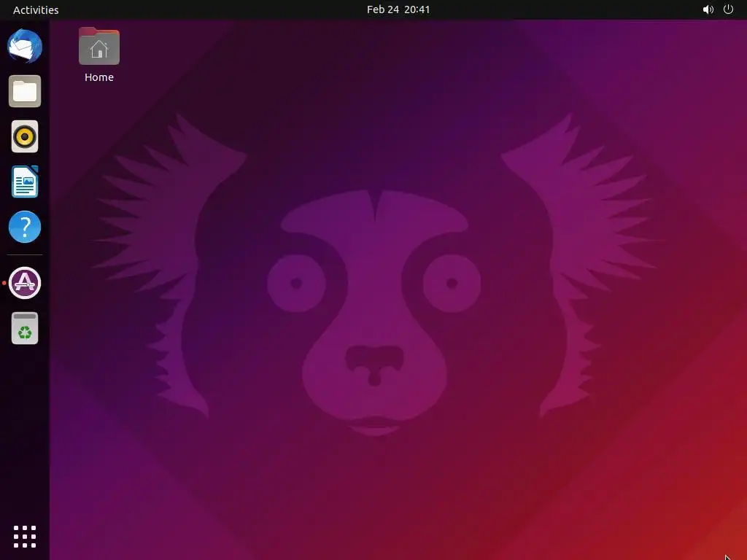This screenshot has height=560, width=747.
Task: Open Thunderbird Mail from the dock
Action: pos(25,46)
